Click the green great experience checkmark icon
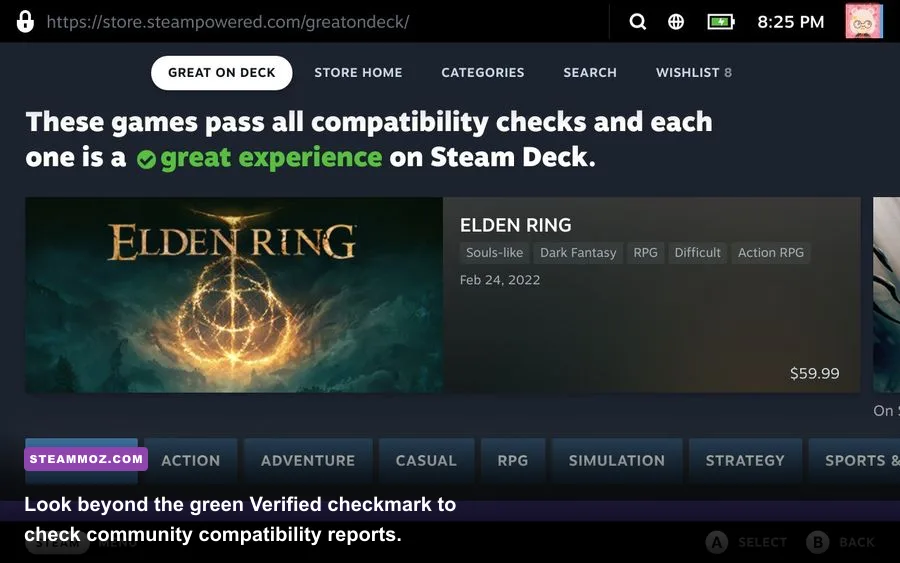This screenshot has height=563, width=900. pos(146,159)
